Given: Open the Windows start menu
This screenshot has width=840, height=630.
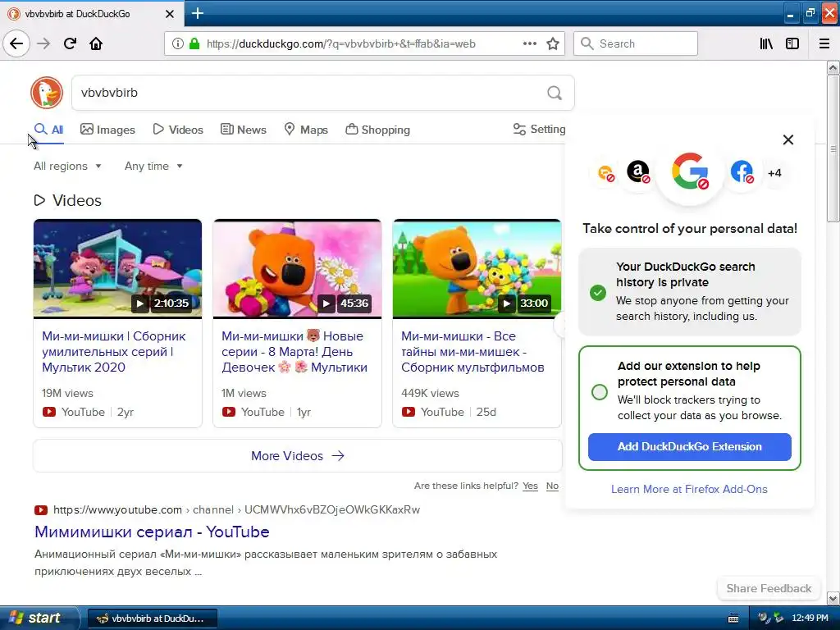Looking at the screenshot, I should pos(39,618).
